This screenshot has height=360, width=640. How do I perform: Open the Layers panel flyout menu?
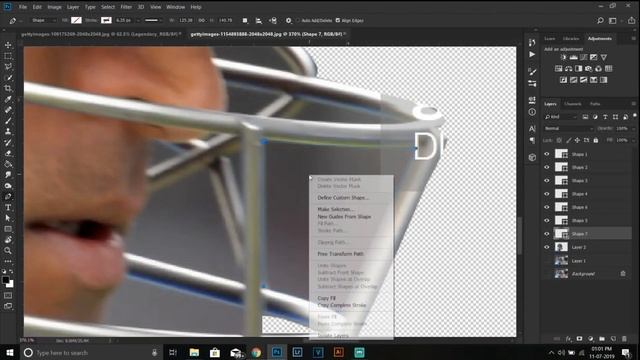[633, 104]
